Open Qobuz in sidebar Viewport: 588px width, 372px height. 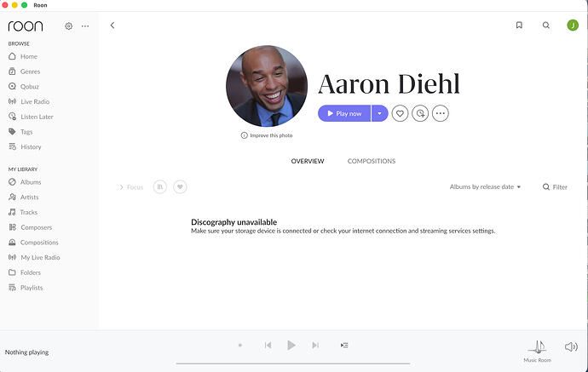[24, 86]
